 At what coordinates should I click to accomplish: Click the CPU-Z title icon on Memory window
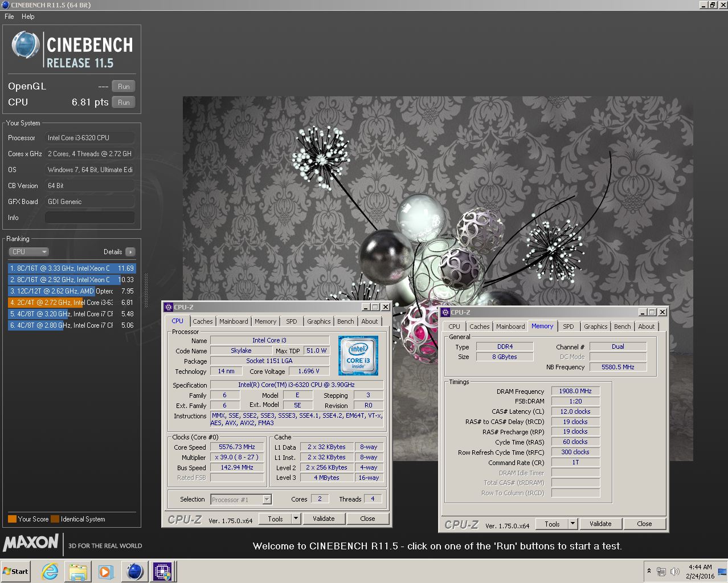tap(445, 312)
